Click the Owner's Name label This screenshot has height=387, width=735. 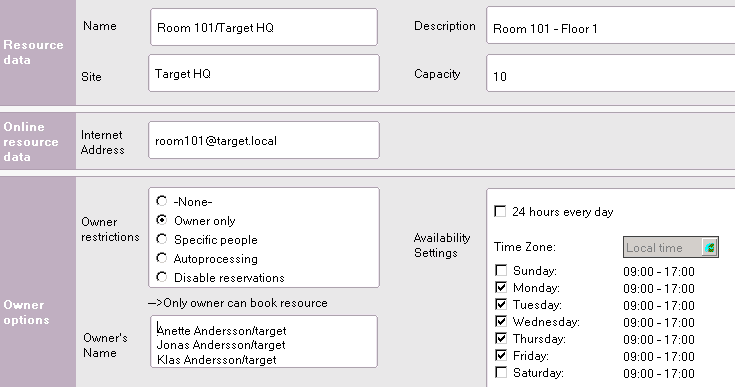pyautogui.click(x=105, y=345)
